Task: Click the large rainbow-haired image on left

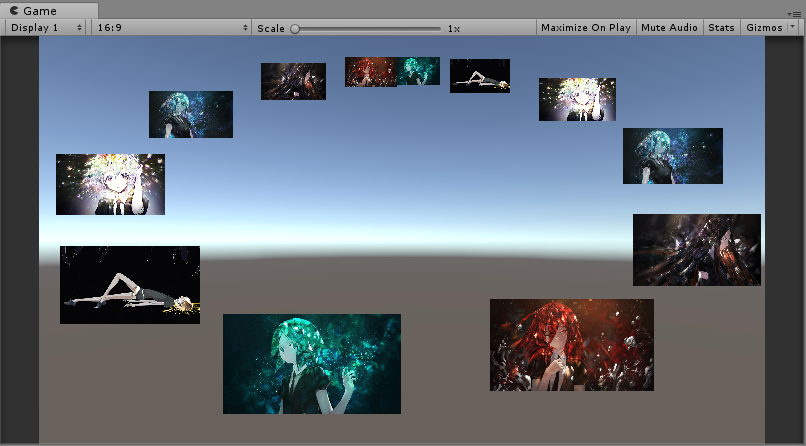Action: click(x=110, y=184)
